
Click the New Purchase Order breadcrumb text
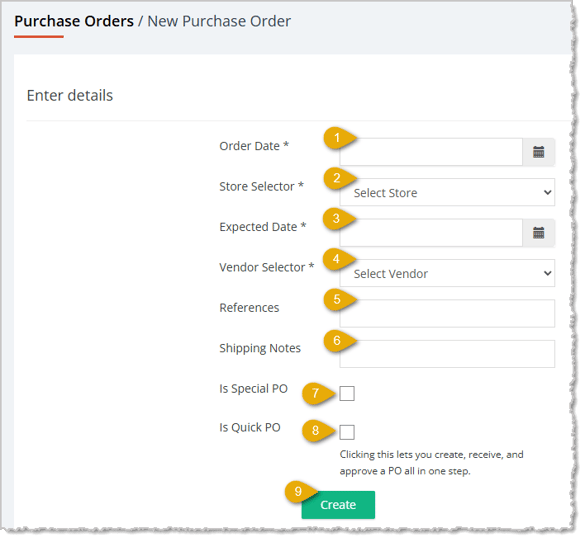click(219, 21)
